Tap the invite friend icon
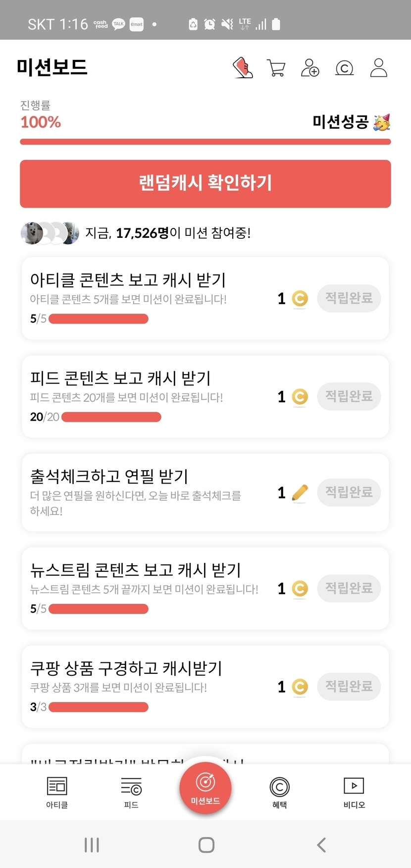411x868 pixels. pyautogui.click(x=310, y=68)
